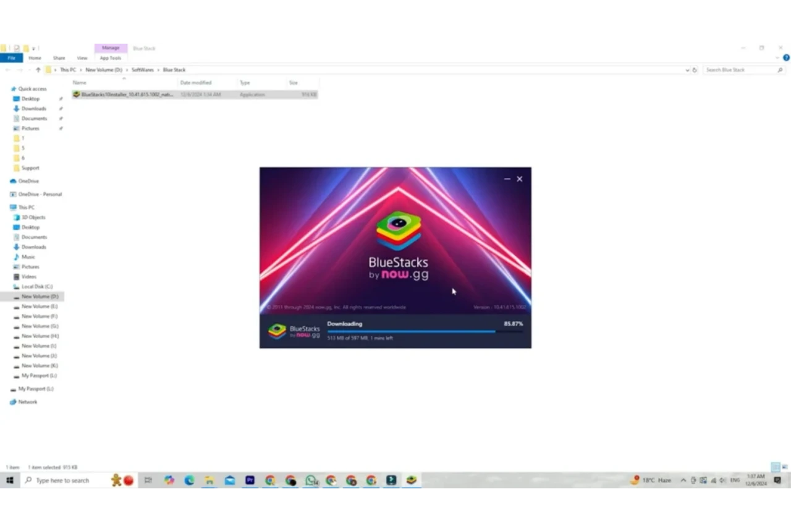Open 3D Objects under This PC
The width and height of the screenshot is (791, 532).
click(33, 217)
